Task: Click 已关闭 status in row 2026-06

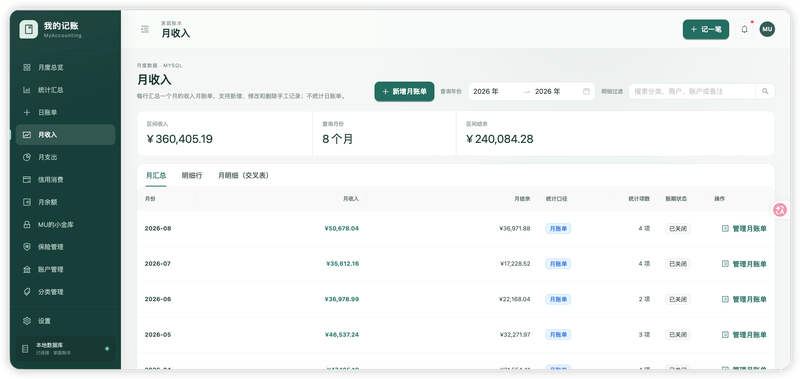Action: 678,299
